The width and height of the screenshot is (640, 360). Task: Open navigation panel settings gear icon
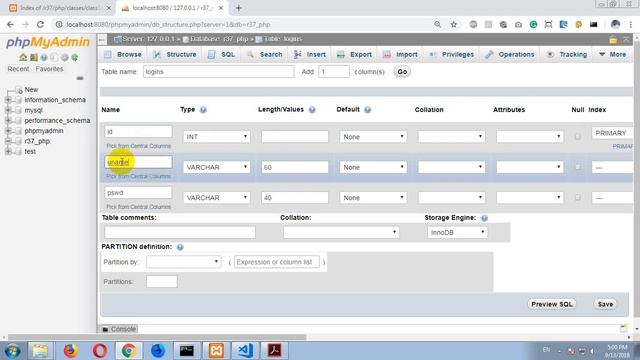64,58
